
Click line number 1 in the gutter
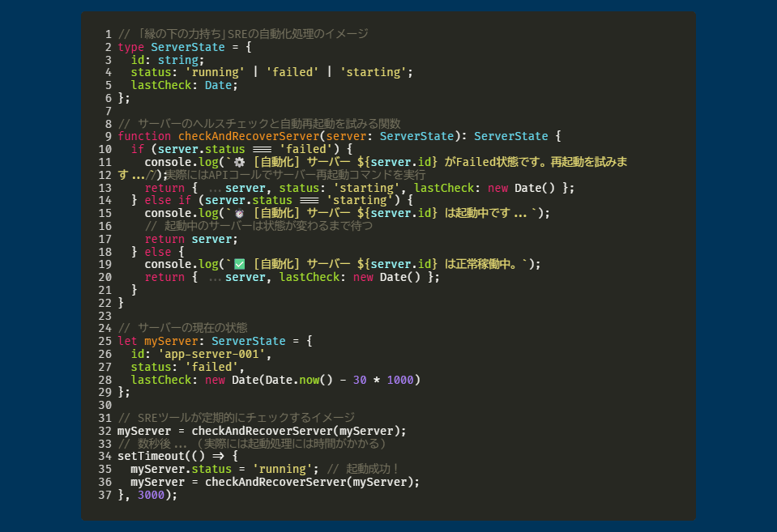click(108, 34)
